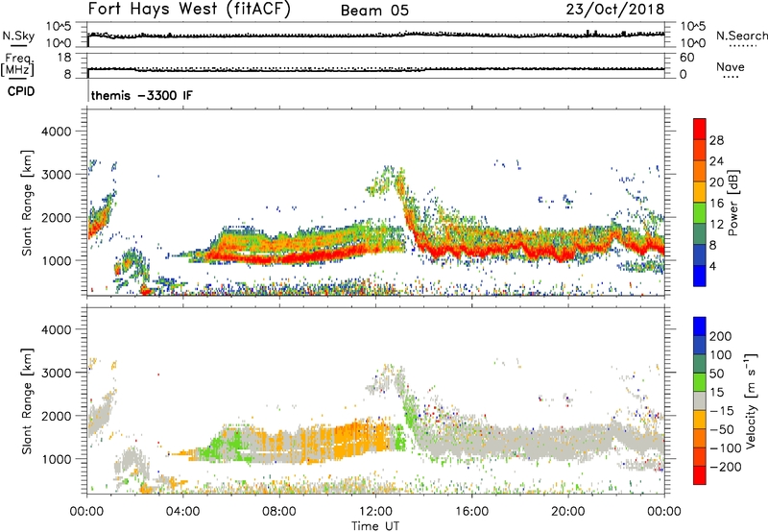Click the '04:00' time tick label
Screen dimensions: 768x532
(183, 512)
